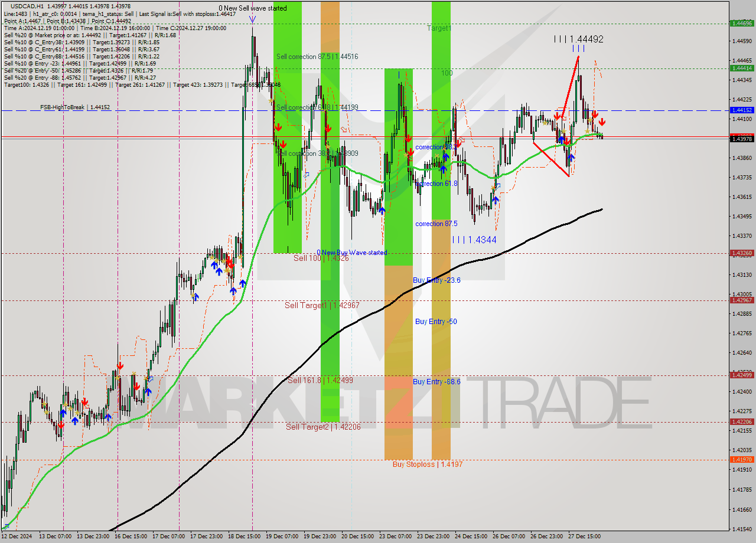
Task: Click the '23 Dec 07:00' time label
Action: tap(396, 537)
